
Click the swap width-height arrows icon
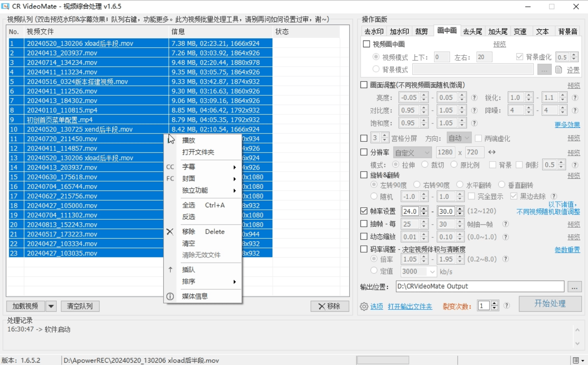click(492, 152)
